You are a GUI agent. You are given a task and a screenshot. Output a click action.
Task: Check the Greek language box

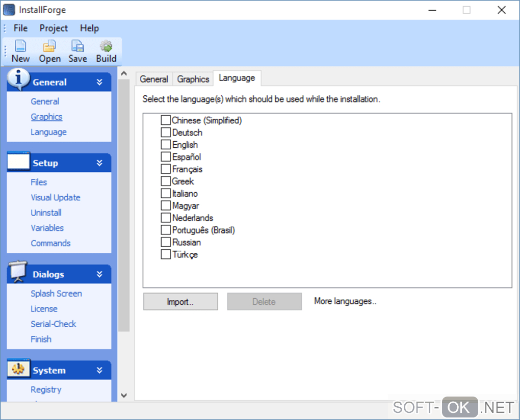tap(166, 181)
